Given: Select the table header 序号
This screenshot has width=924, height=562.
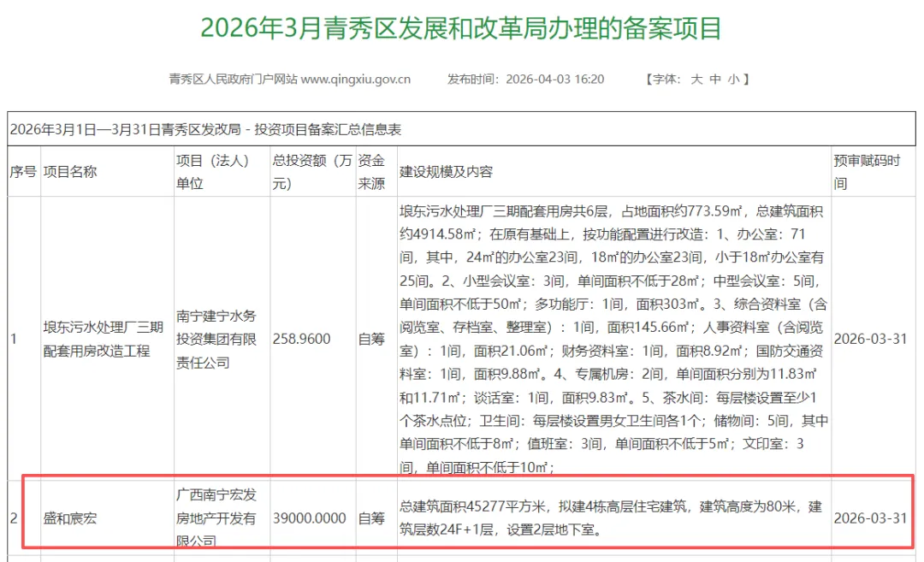Looking at the screenshot, I should click(23, 171).
